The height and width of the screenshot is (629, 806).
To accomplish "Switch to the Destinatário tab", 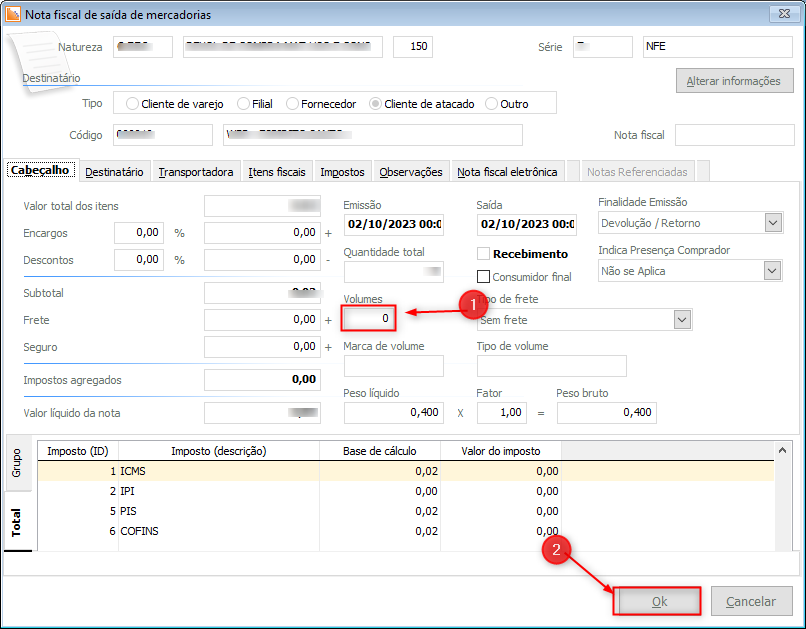I will (115, 172).
